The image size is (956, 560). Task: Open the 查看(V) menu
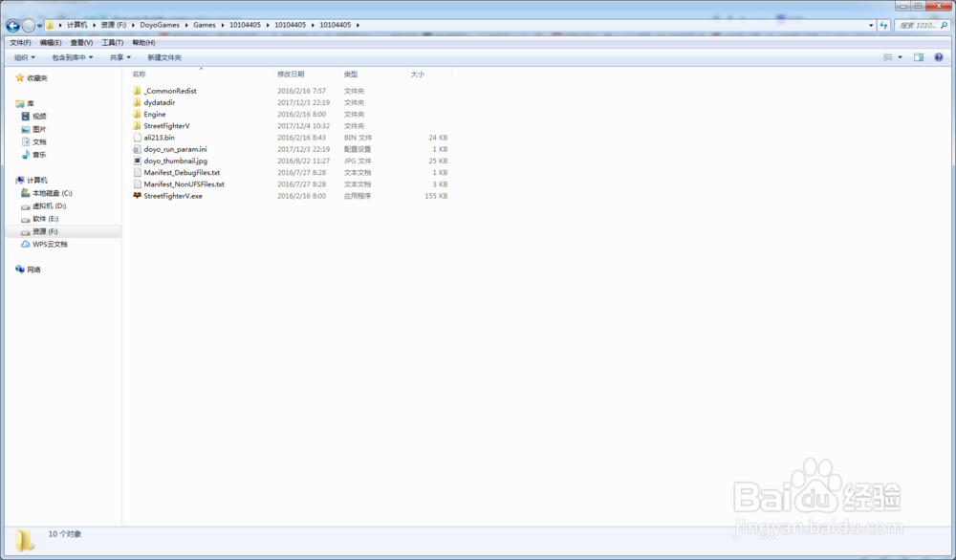(81, 43)
